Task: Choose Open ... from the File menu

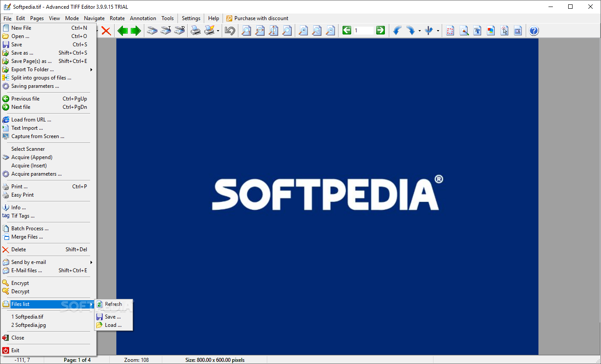Action: pos(49,36)
